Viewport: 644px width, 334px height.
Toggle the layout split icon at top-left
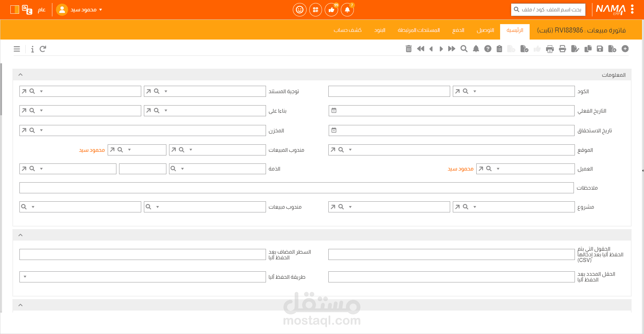(x=15, y=10)
